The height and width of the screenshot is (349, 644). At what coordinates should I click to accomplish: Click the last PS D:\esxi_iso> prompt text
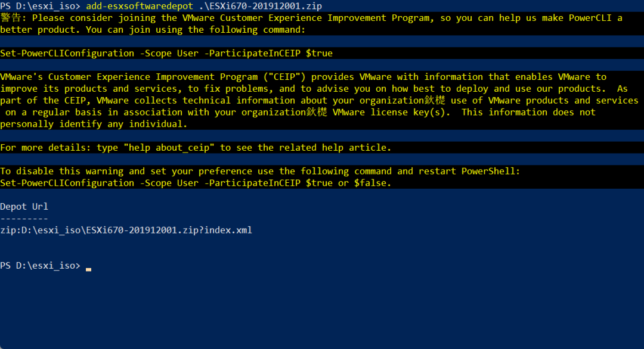(40, 266)
